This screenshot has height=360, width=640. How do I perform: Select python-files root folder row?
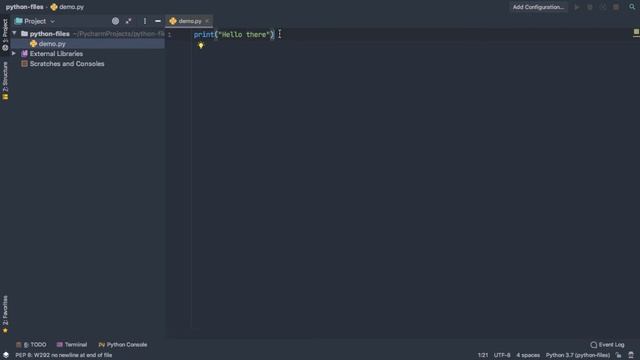(x=88, y=33)
